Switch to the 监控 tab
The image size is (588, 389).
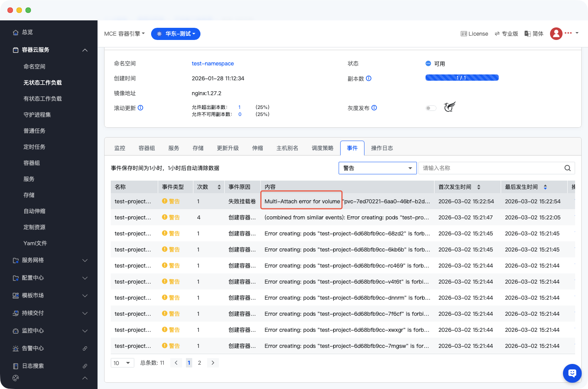(x=120, y=148)
